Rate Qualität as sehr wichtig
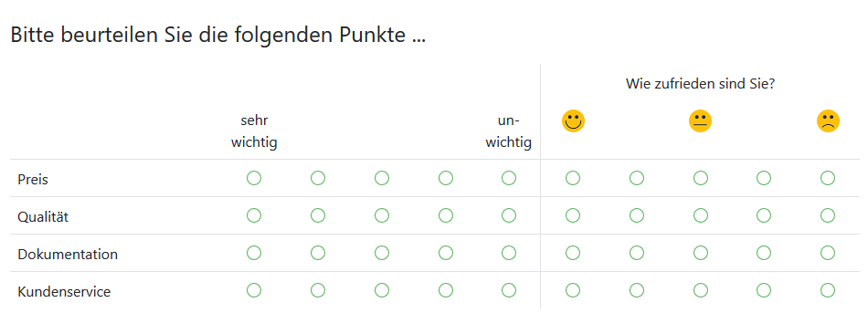This screenshot has width=868, height=334. (254, 215)
